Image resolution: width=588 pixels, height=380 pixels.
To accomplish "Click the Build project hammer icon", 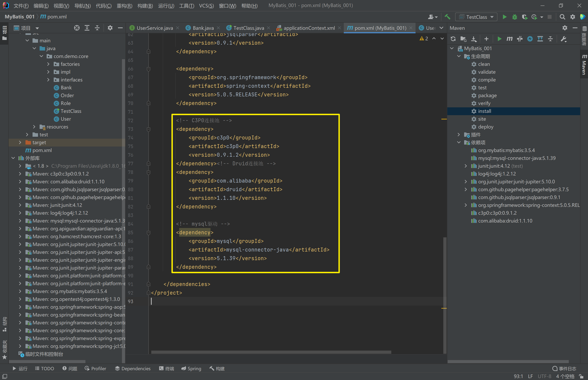I will tap(447, 17).
